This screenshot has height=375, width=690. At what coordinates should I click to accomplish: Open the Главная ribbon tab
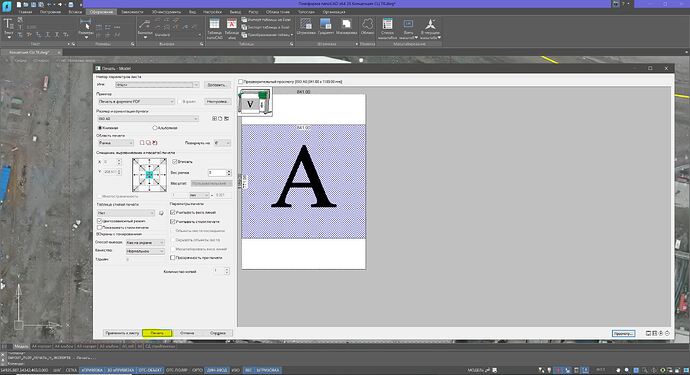(x=25, y=12)
